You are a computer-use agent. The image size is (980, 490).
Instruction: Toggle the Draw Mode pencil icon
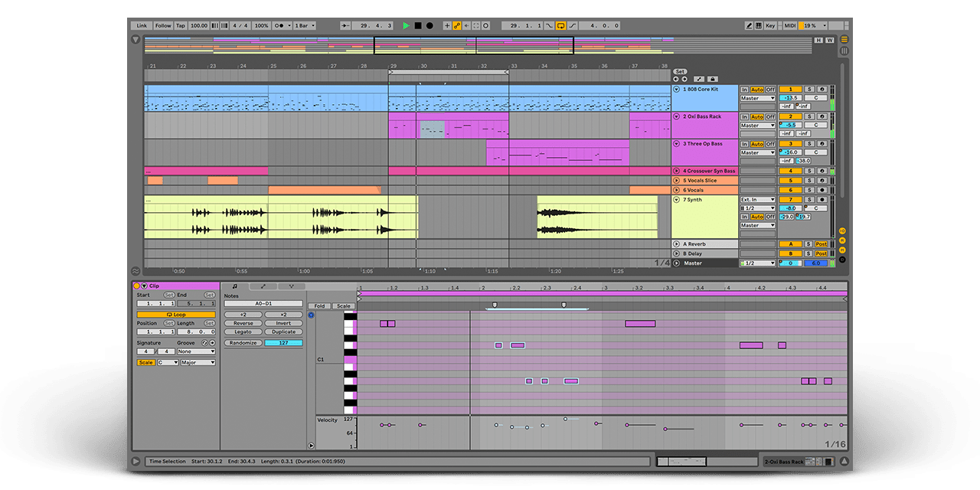click(x=750, y=25)
